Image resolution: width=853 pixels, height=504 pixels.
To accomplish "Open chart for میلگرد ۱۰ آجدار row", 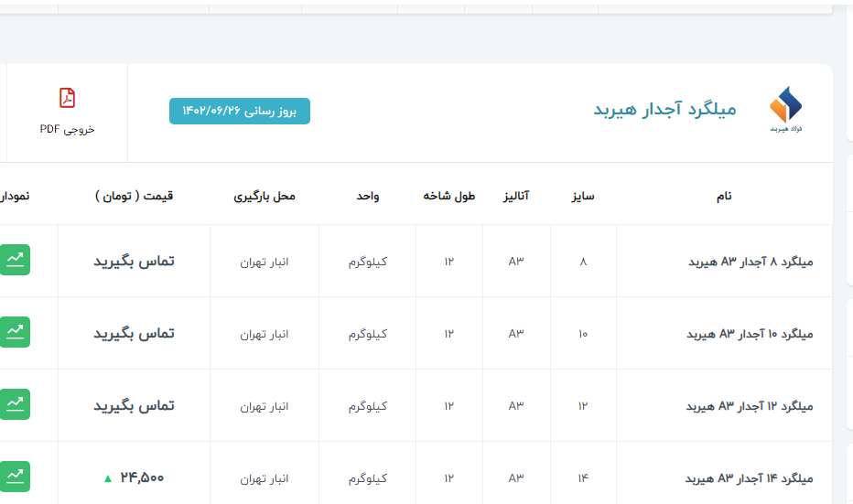I will [15, 331].
